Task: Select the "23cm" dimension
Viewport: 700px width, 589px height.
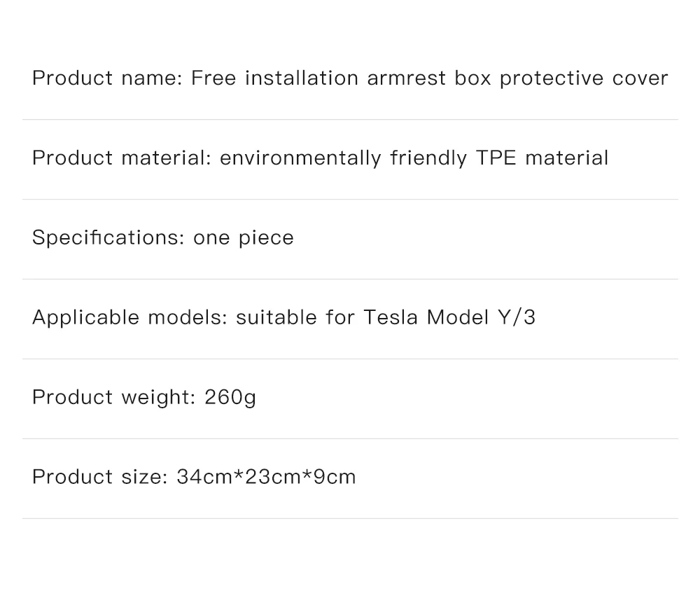Action: [x=272, y=477]
